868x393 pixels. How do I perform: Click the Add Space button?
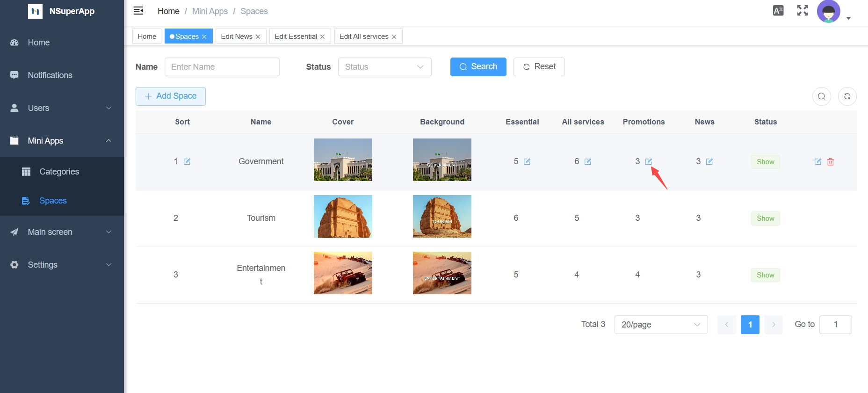coord(171,96)
